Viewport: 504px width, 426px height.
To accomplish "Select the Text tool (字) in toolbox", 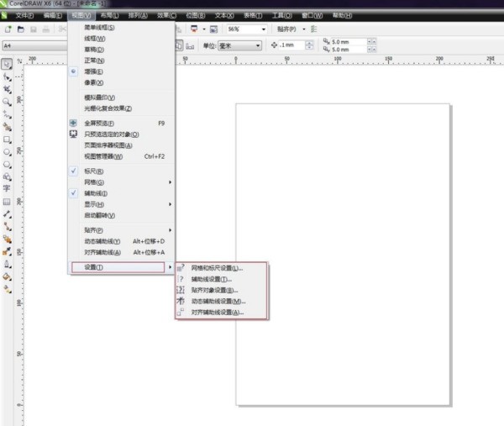I will pos(7,189).
